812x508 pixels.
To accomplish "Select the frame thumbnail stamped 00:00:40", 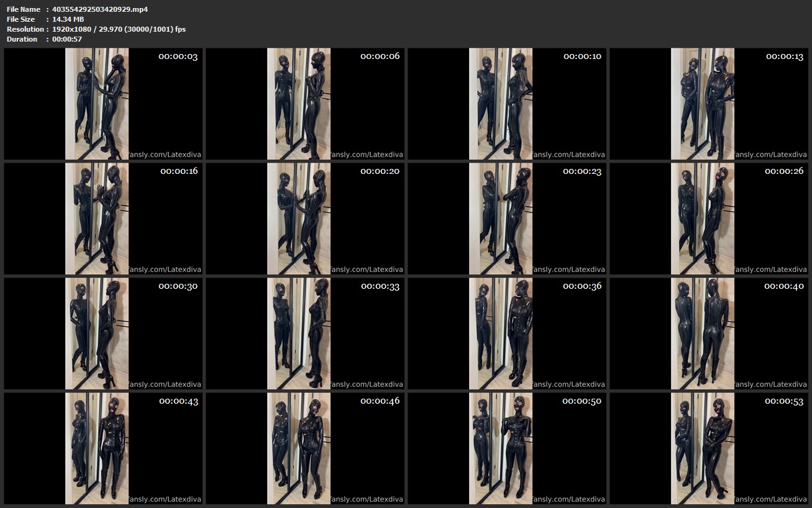I will pos(709,333).
